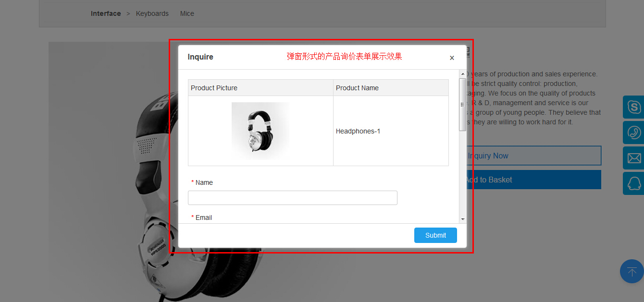Click the envelope email icon in sidebar

click(634, 158)
